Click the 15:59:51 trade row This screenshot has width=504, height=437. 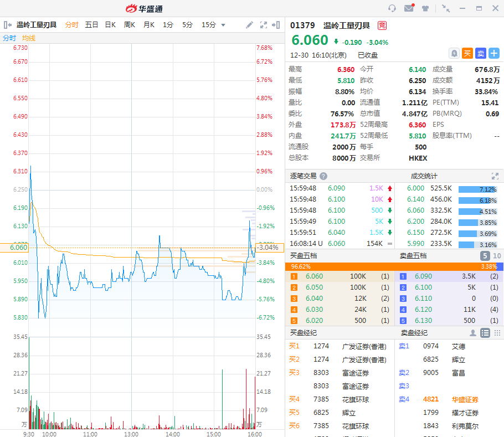(341, 232)
